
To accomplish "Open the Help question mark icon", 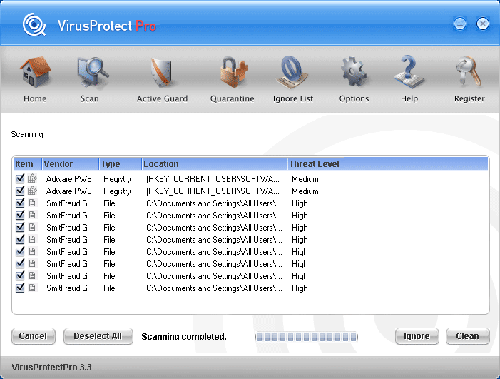I will point(409,72).
